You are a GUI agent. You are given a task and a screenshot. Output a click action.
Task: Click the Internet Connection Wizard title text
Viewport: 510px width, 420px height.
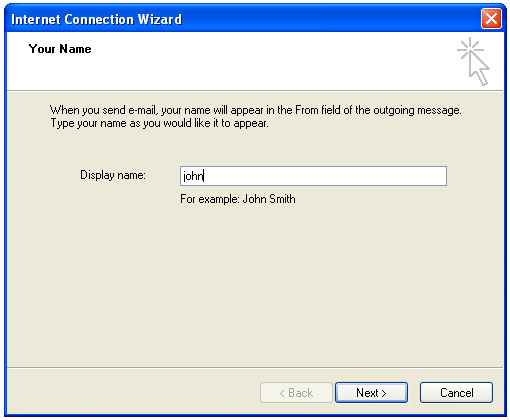[x=96, y=19]
